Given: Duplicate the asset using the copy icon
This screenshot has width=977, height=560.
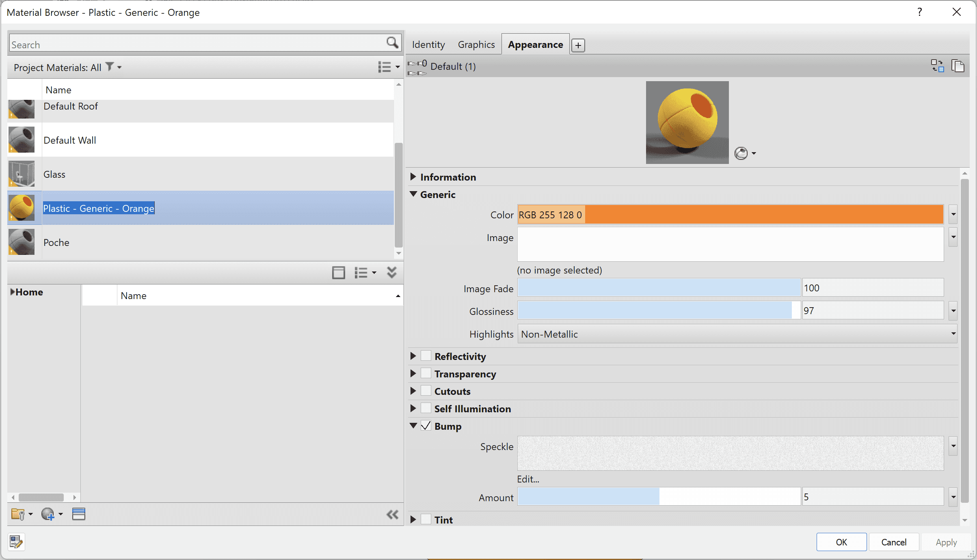Looking at the screenshot, I should 959,65.
